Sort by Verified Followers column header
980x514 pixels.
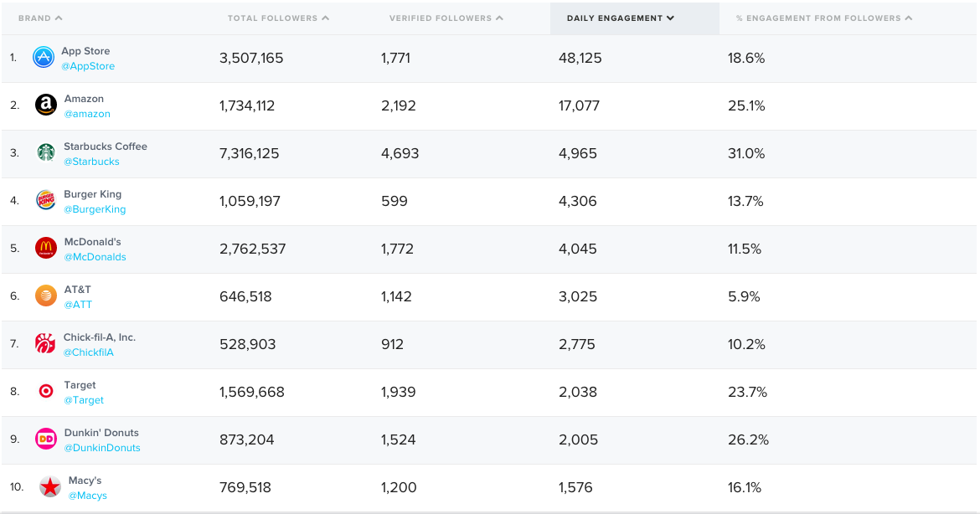coord(446,18)
